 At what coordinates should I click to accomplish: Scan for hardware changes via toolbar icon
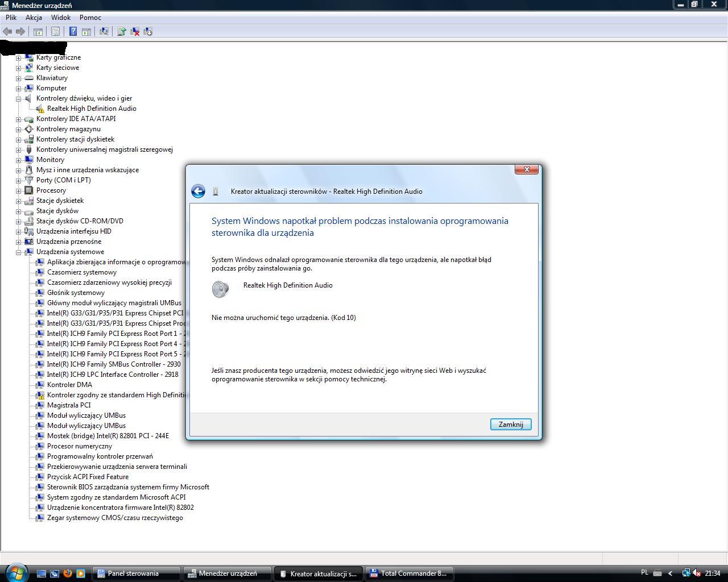click(104, 32)
